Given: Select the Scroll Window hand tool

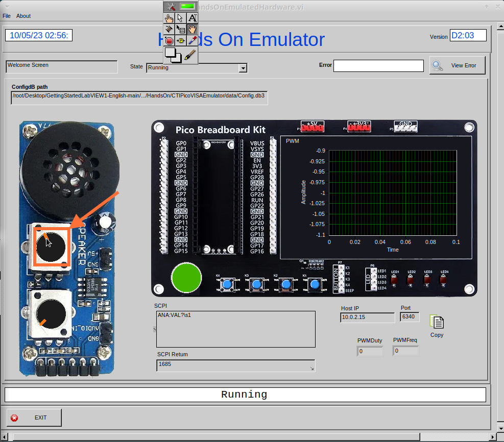Looking at the screenshot, I should coord(192,29).
